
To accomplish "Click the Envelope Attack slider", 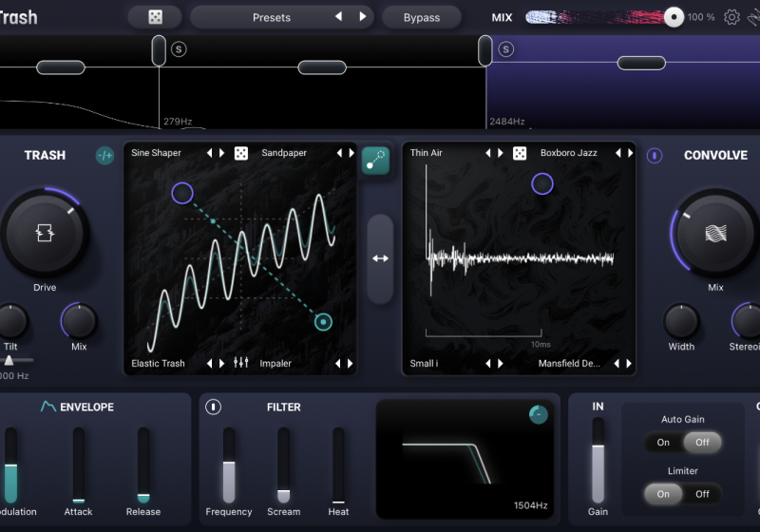I will pos(79,465).
